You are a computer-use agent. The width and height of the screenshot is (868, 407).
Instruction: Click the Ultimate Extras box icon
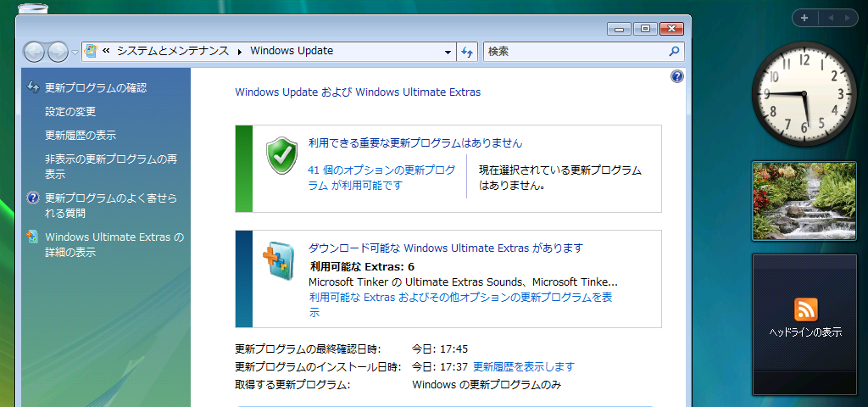pyautogui.click(x=276, y=262)
